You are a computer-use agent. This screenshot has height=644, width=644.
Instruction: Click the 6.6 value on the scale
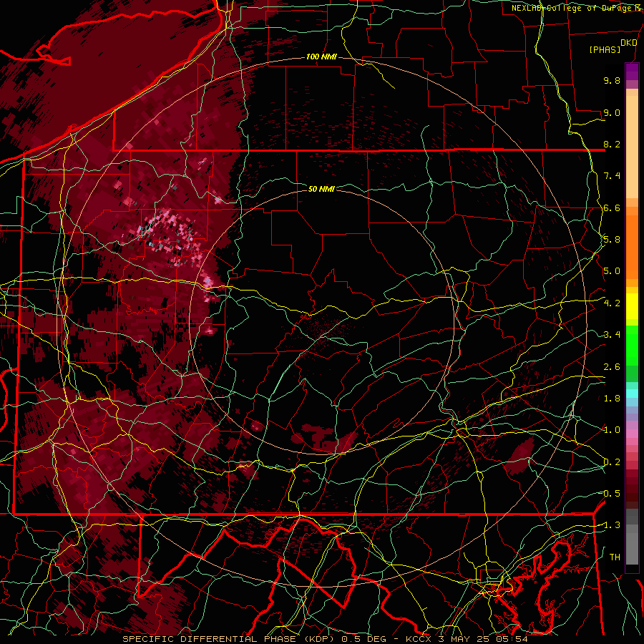[x=612, y=208]
